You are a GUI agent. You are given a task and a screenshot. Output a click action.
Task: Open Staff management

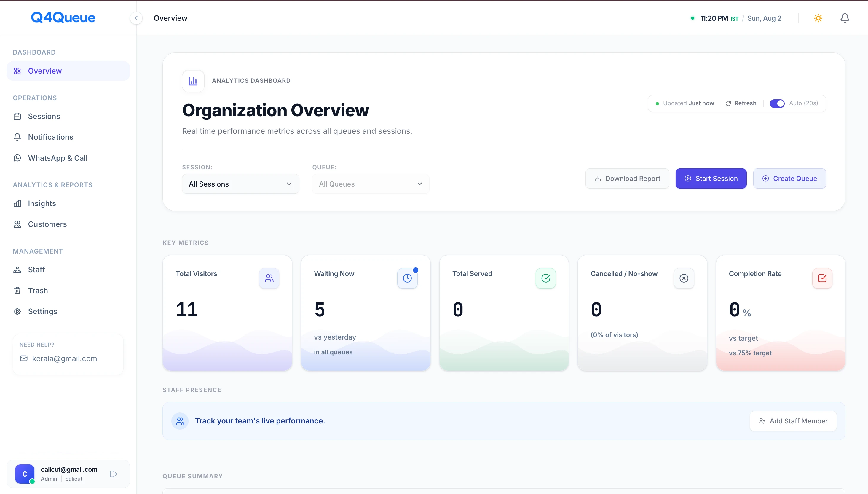[x=68, y=270]
